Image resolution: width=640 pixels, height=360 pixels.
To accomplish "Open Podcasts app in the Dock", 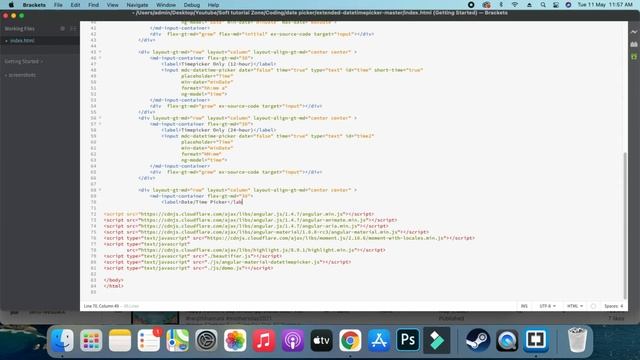I will pos(293,340).
